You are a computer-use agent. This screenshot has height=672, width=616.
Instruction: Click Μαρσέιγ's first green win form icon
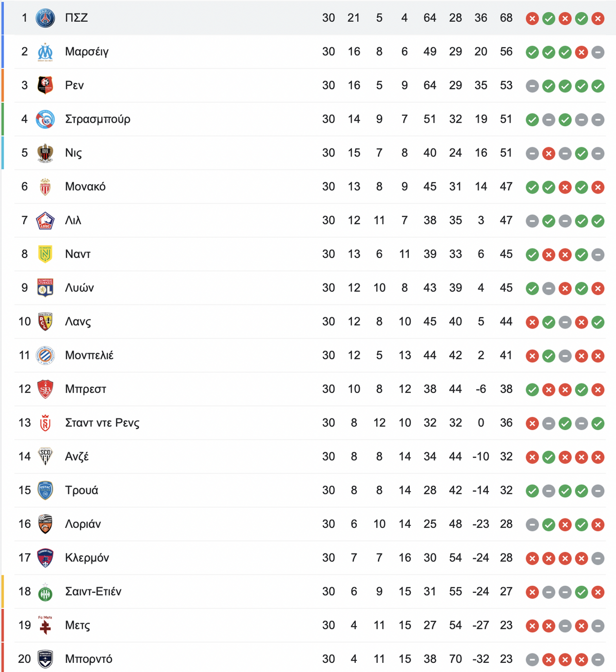532,52
